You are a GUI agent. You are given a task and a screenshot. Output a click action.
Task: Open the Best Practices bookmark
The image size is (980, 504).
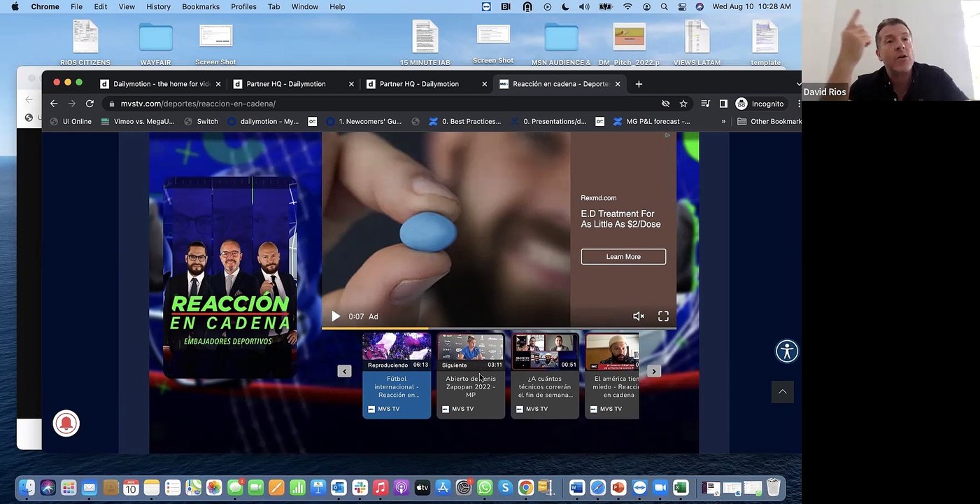pyautogui.click(x=465, y=122)
